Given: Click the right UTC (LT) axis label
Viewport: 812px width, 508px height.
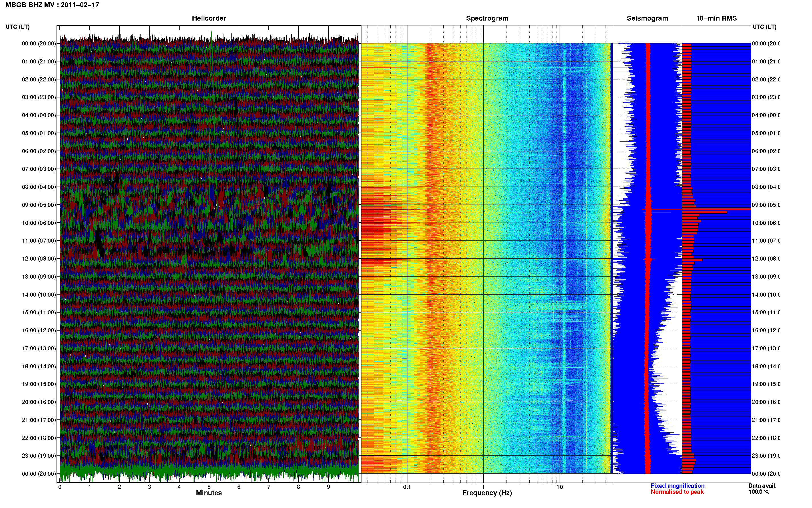Looking at the screenshot, I should 764,27.
